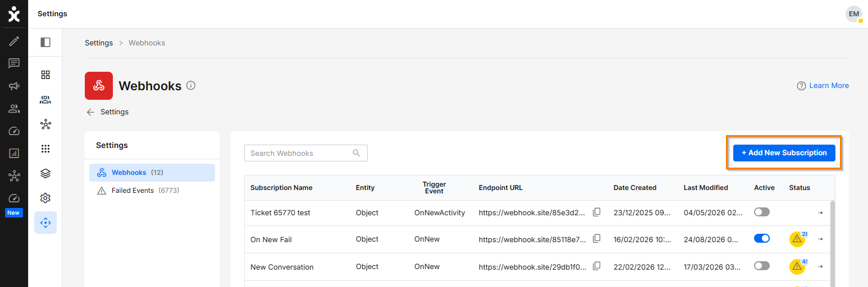Focus the Search Webhooks field
The image size is (868, 287).
[306, 153]
